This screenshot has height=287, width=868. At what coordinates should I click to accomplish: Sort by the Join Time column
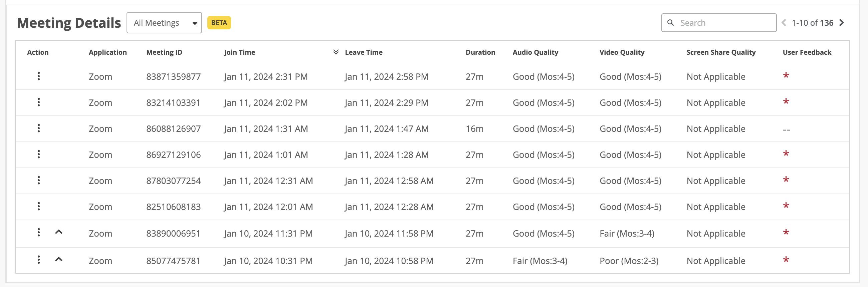tap(239, 52)
